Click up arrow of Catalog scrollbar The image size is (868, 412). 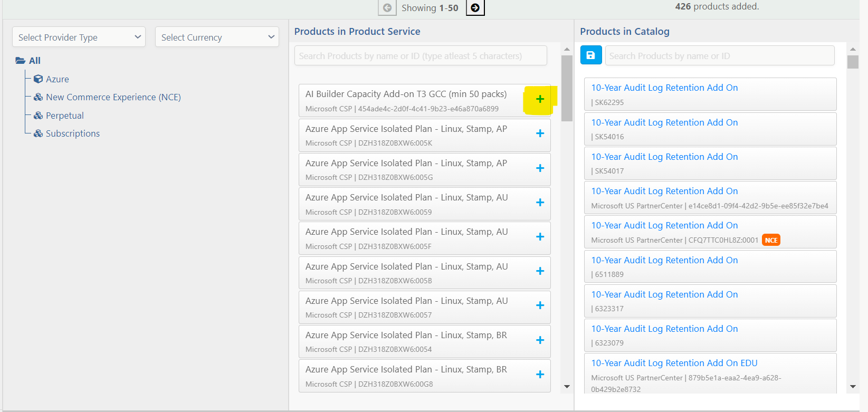click(853, 49)
